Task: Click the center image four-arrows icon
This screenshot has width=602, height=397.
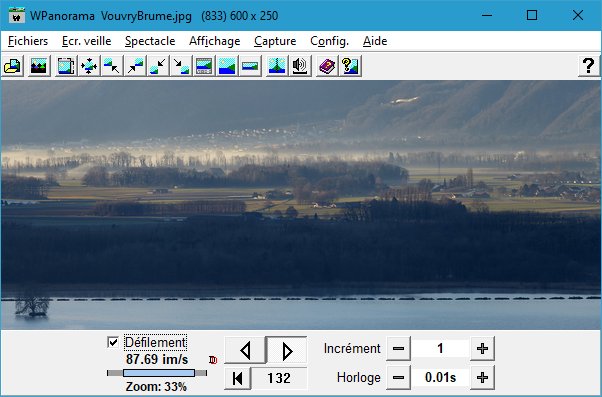Action: pos(89,66)
